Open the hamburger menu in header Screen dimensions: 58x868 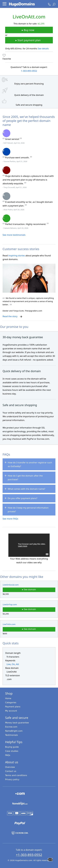[x=4, y=4]
